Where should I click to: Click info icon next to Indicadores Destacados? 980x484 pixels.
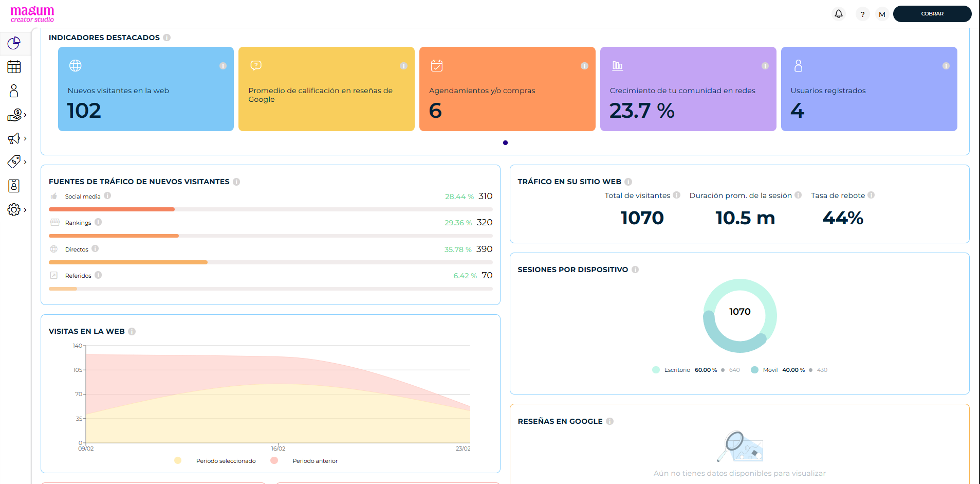(167, 38)
